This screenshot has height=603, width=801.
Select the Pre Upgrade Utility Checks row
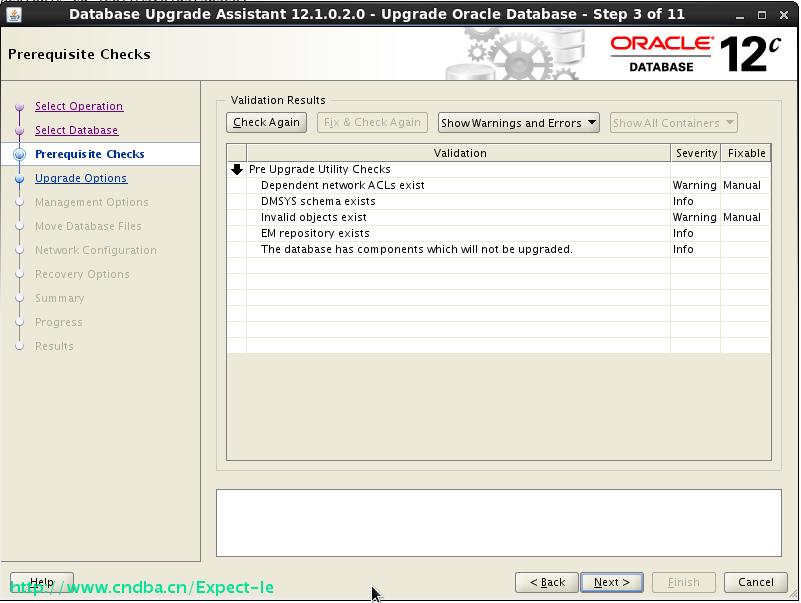(499, 169)
